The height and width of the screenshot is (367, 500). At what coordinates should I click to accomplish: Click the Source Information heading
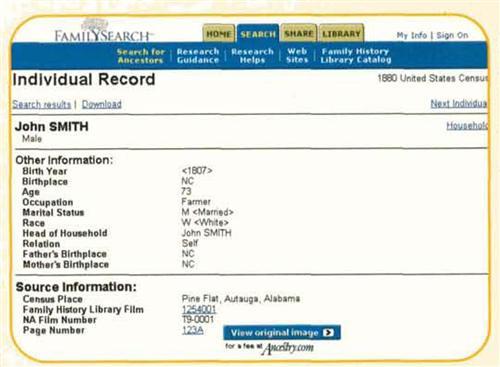[x=76, y=287]
